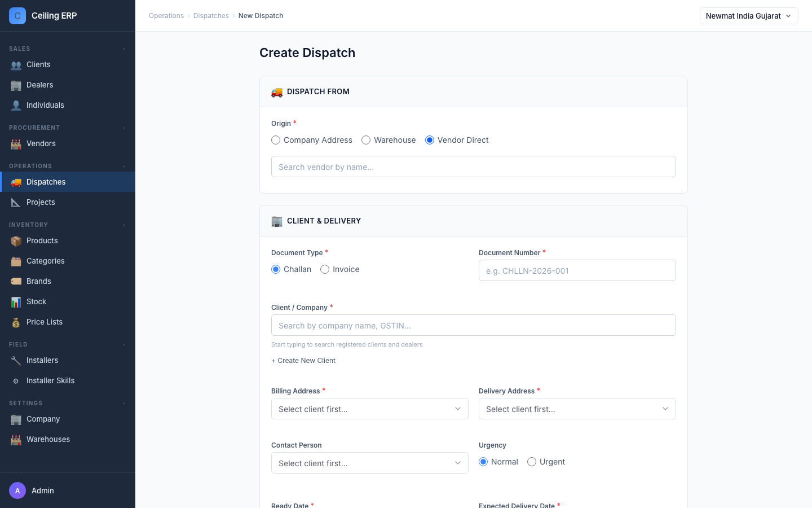The image size is (812, 508).
Task: Focus the vendor search field
Action: click(474, 167)
